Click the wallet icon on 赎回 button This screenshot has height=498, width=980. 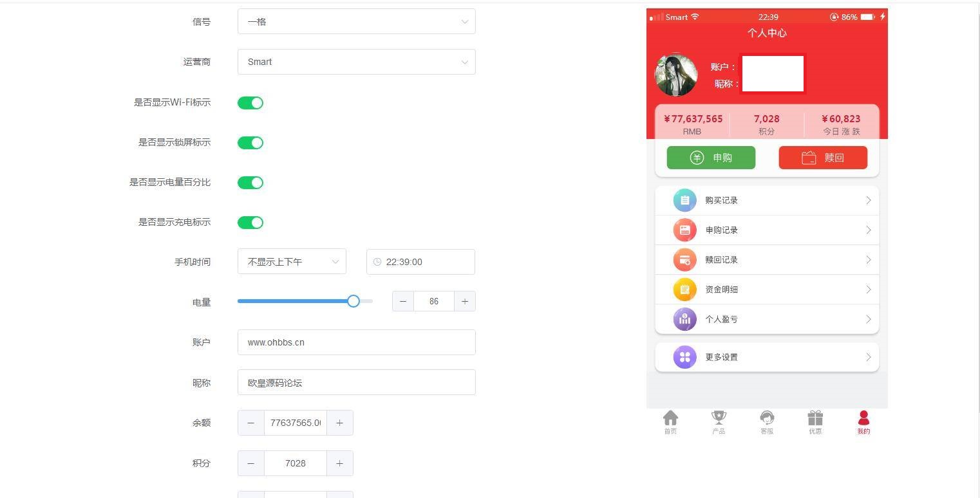pos(809,158)
